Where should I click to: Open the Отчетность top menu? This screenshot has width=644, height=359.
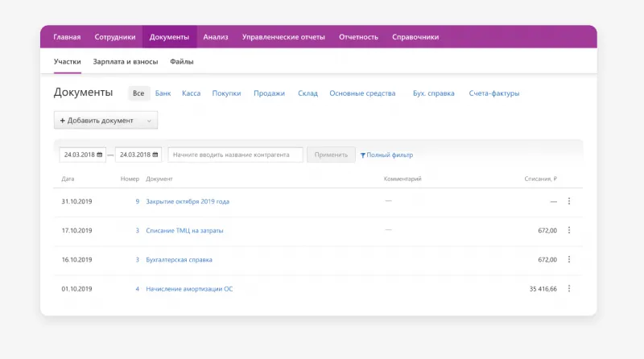tap(358, 37)
